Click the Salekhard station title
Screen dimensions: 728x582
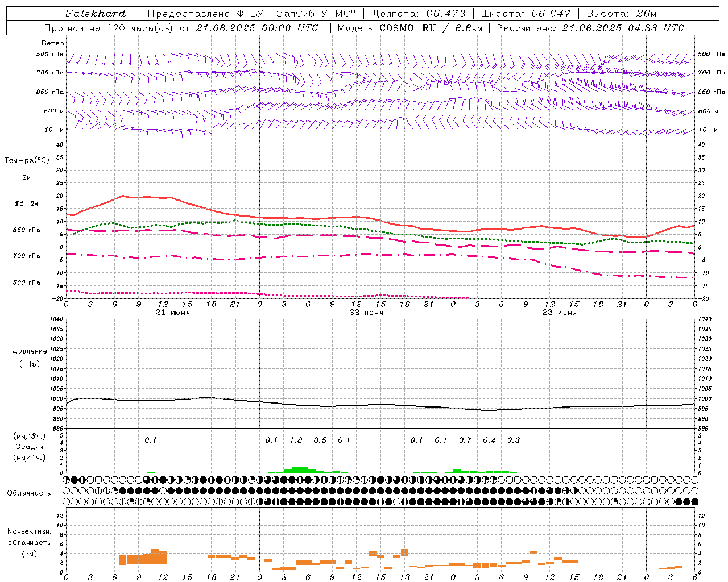[96, 14]
